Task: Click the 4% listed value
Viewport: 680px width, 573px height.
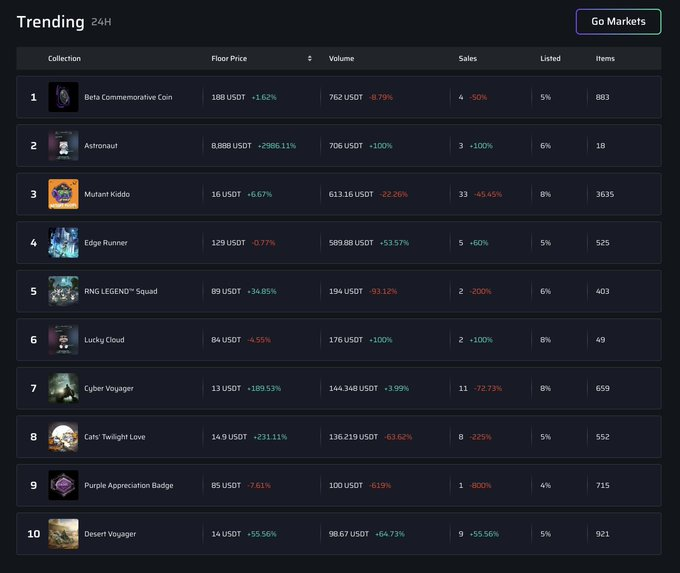Action: tap(546, 485)
